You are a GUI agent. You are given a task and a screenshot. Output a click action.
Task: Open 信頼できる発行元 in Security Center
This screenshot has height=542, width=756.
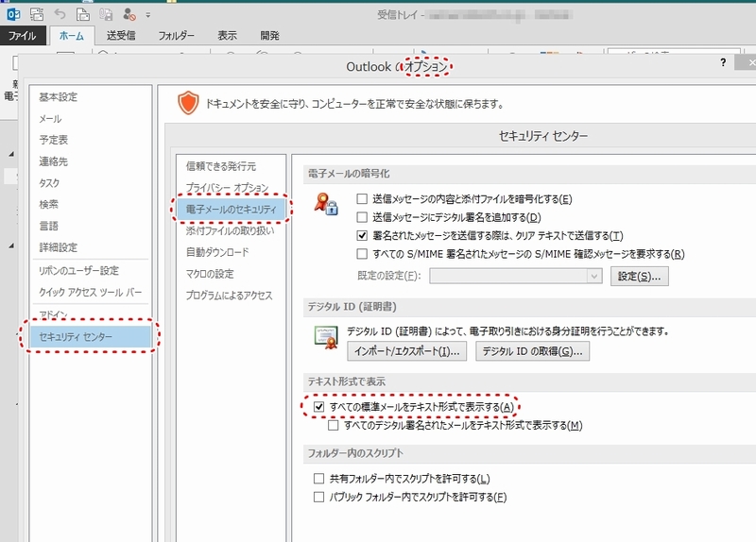(x=231, y=166)
